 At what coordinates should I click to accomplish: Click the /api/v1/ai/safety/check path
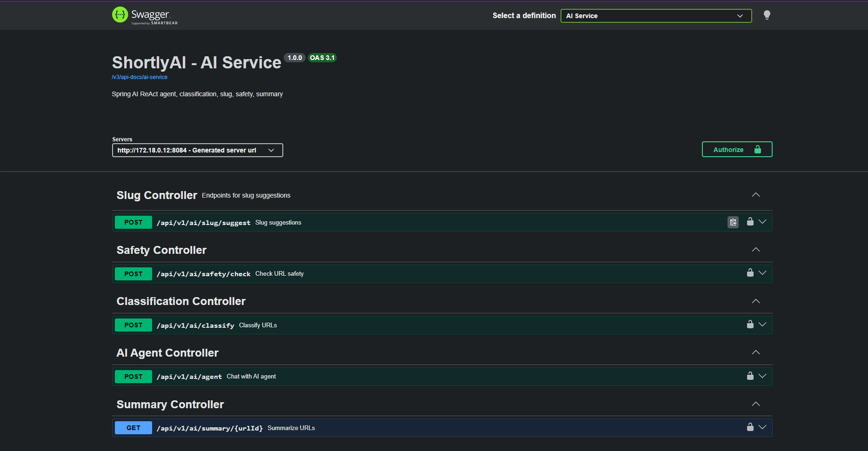(203, 274)
